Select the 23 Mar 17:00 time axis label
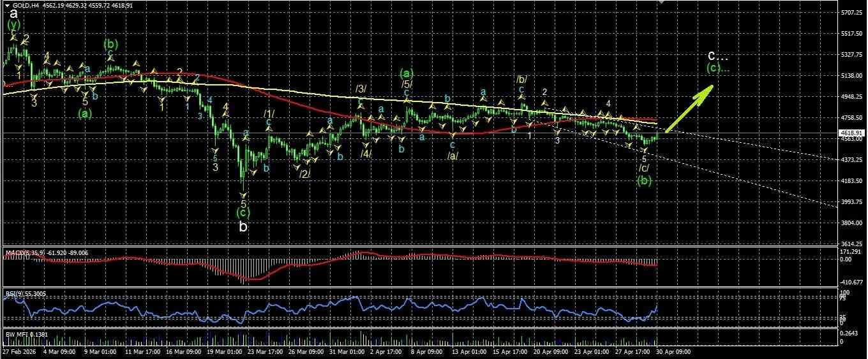 pyautogui.click(x=264, y=351)
